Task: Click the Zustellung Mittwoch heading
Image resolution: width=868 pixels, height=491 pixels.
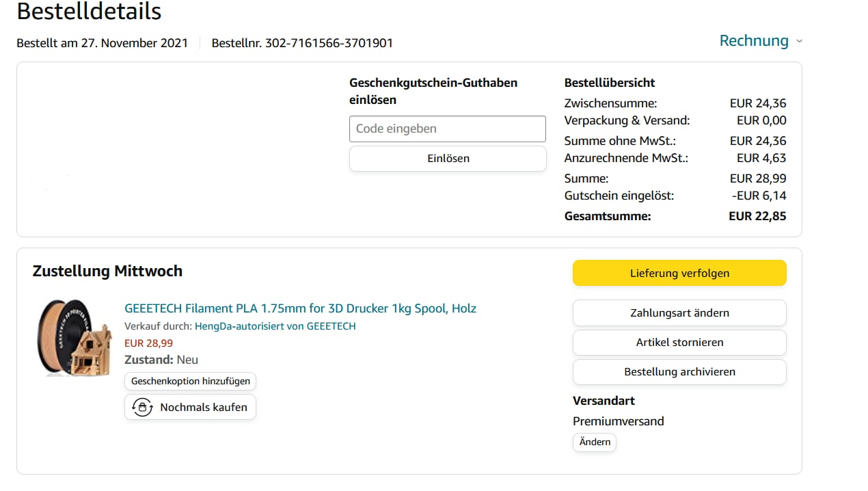Action: 107,271
